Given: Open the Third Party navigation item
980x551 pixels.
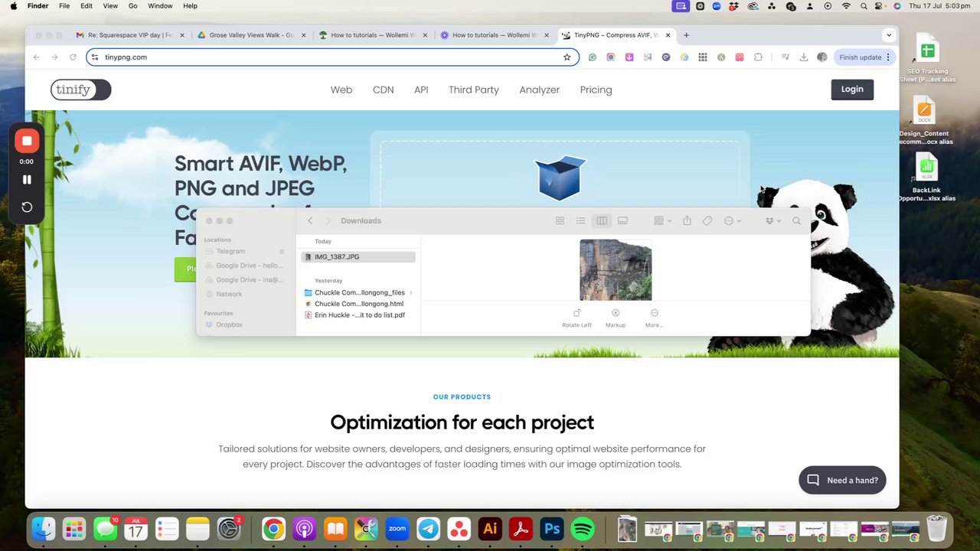Looking at the screenshot, I should (474, 90).
